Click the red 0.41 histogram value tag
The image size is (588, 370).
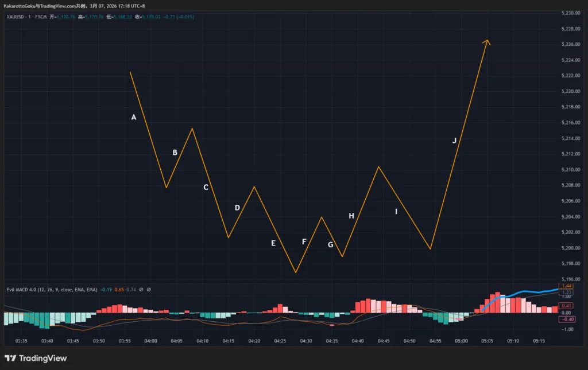[566, 306]
